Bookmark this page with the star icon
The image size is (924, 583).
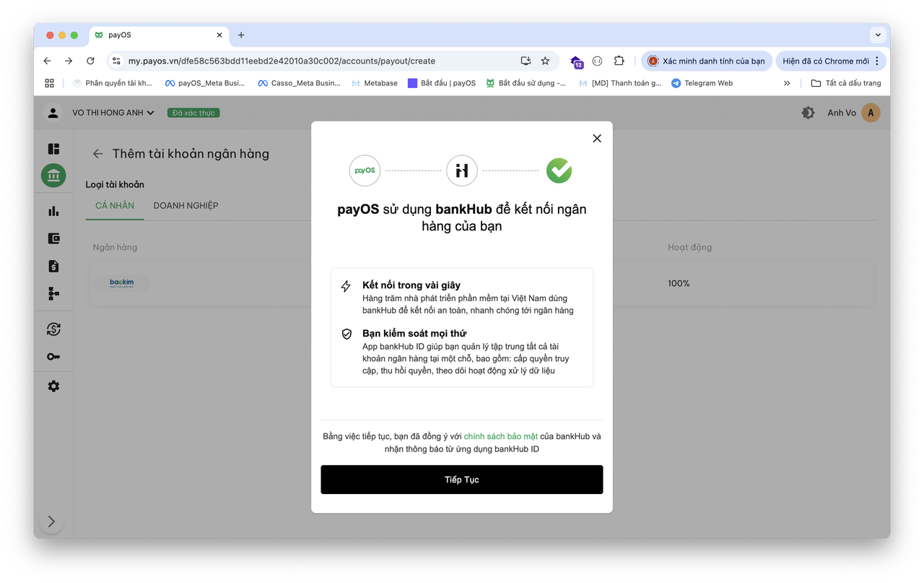coord(546,61)
